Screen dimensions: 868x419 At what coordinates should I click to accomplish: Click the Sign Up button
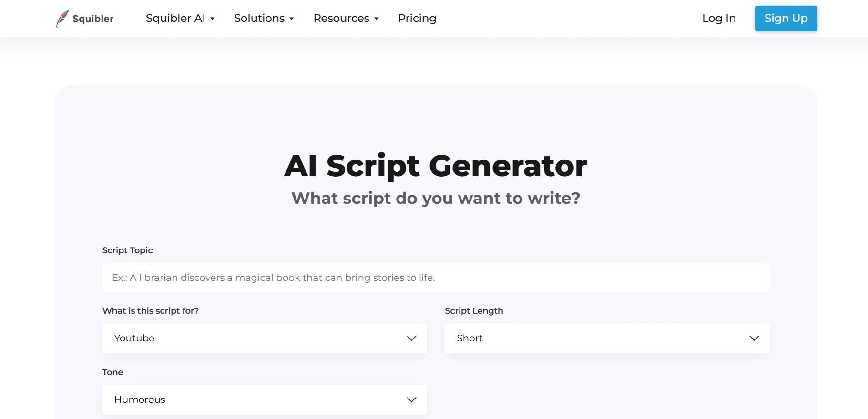786,19
